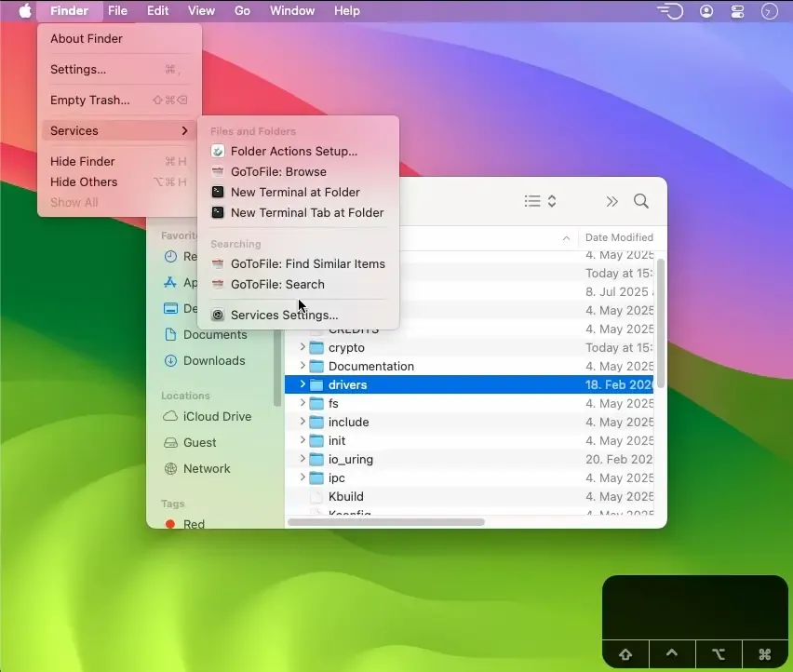Viewport: 793px width, 672px height.
Task: Select the include folder name
Action: tap(348, 422)
